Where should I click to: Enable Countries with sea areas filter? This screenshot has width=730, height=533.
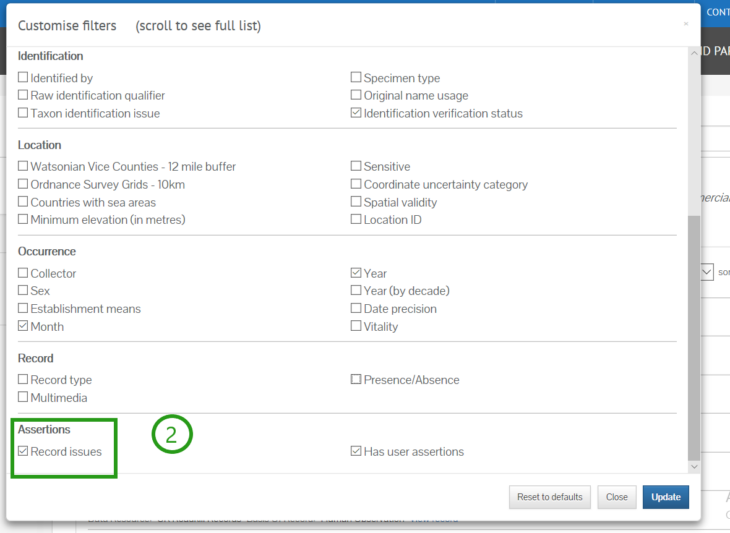coord(23,202)
